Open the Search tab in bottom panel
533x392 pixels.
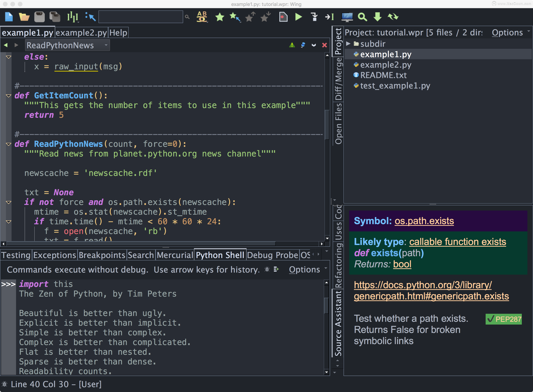tap(141, 255)
